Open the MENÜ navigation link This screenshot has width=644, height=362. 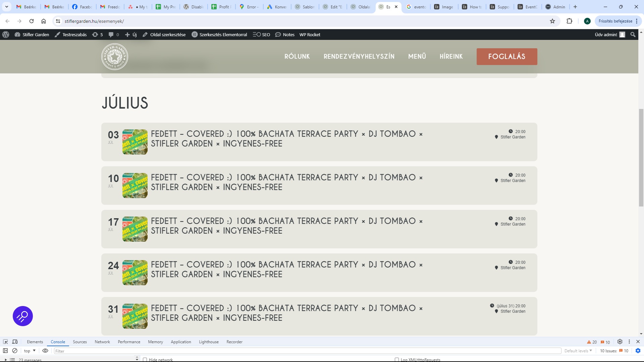(x=417, y=57)
